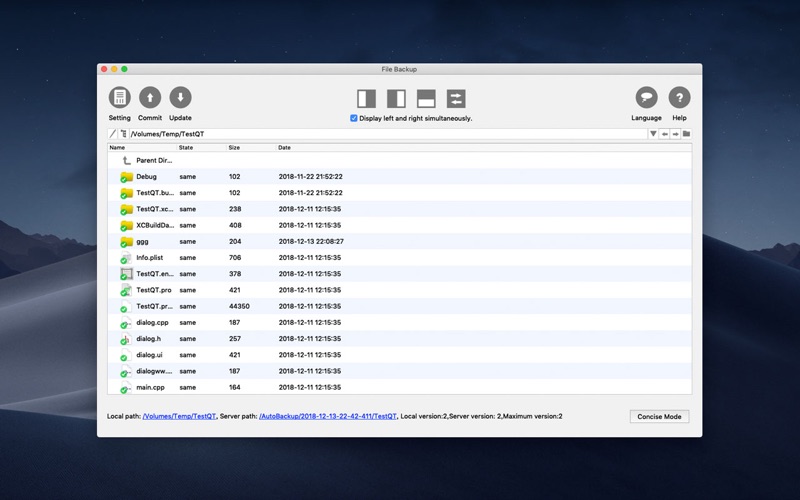The width and height of the screenshot is (800, 500).
Task: Click the path field showing /Volumes/Temp/TestQT
Action: pyautogui.click(x=388, y=134)
